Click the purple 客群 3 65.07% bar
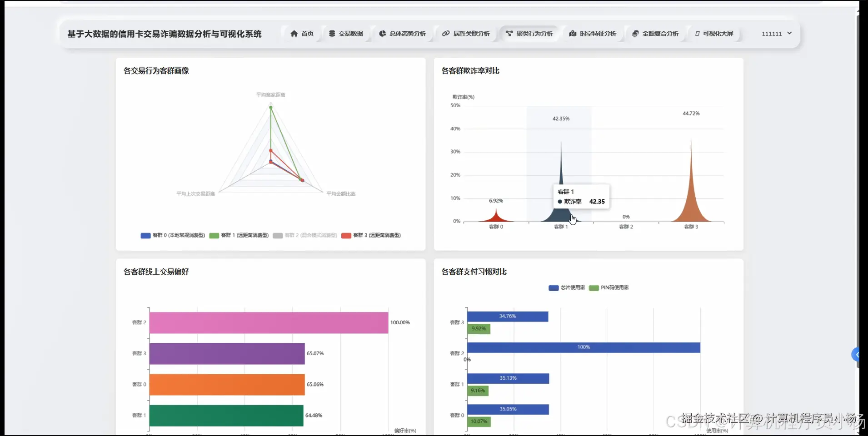 [227, 353]
